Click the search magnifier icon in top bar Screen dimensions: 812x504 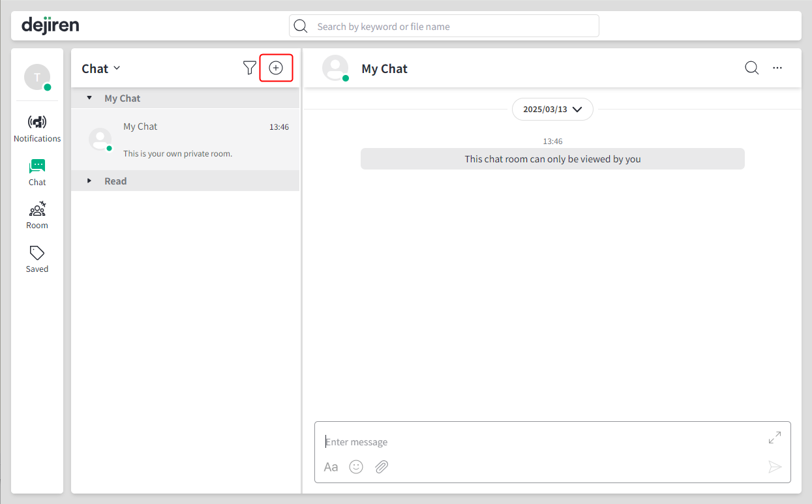pos(301,26)
